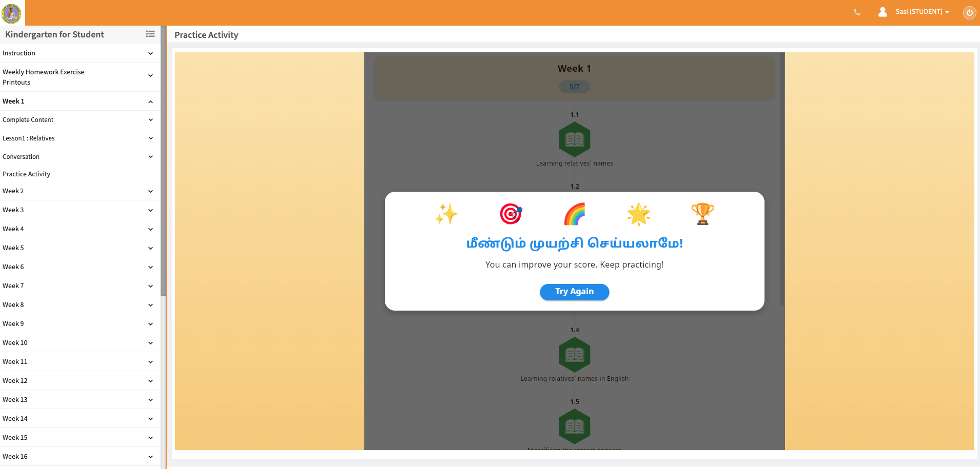Expand Week 10 chevron

tap(150, 343)
